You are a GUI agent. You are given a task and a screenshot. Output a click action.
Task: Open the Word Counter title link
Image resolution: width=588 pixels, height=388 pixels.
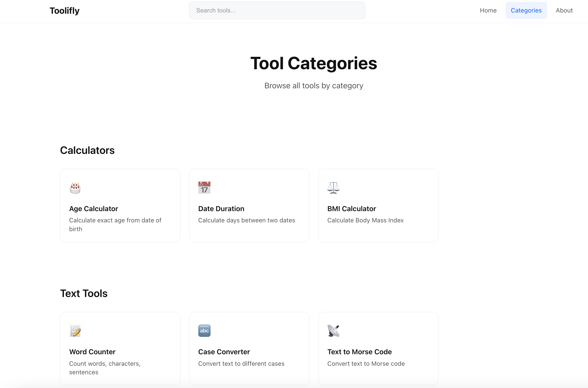92,352
